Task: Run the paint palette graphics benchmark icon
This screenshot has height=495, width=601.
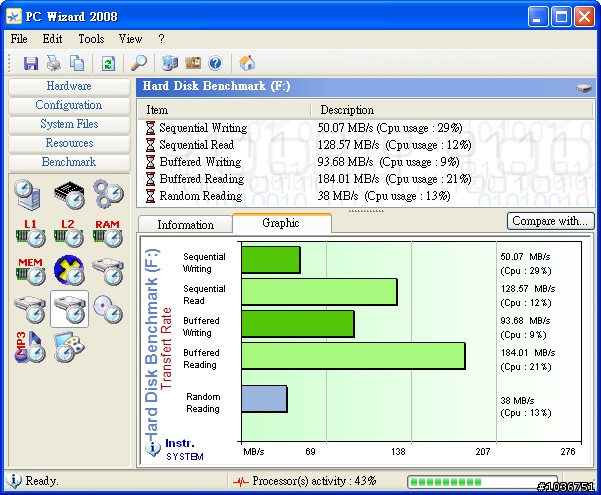Action: pyautogui.click(x=69, y=347)
